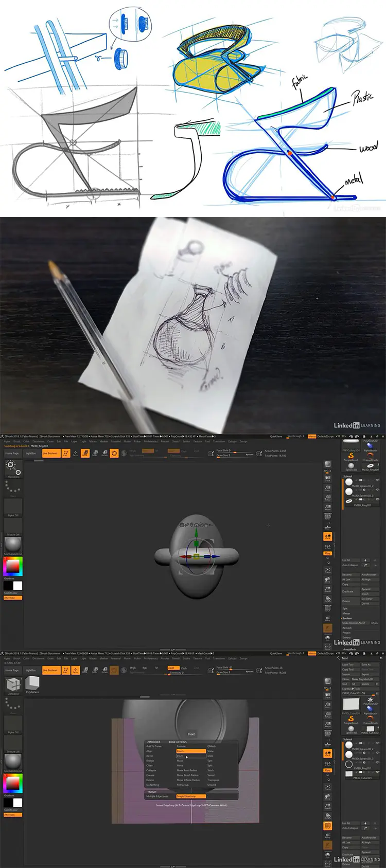Screen dimensions: 386x868
Task: Select Rotate mode in upper ZBrush toolbar
Action: click(x=104, y=453)
